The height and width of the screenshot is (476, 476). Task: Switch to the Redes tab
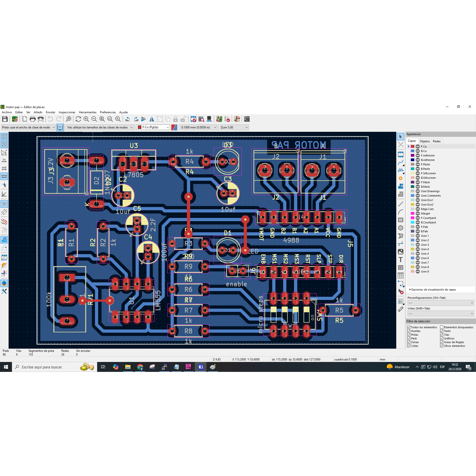pos(437,141)
